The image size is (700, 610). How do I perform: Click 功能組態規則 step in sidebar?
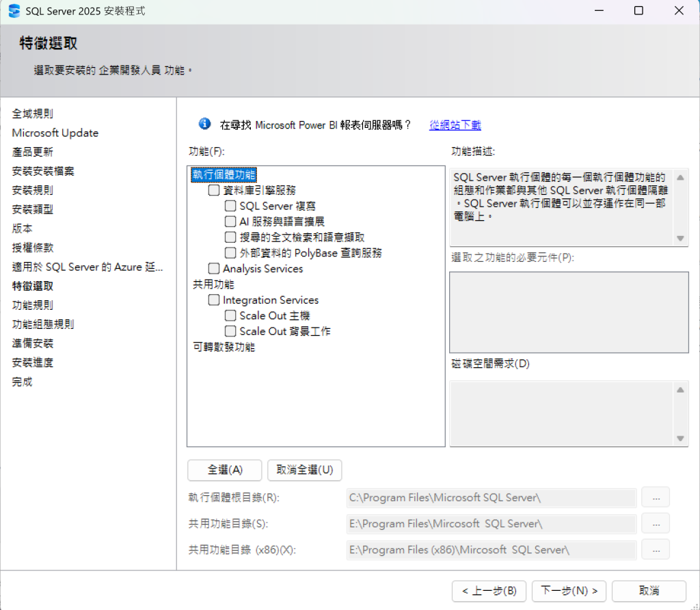43,325
